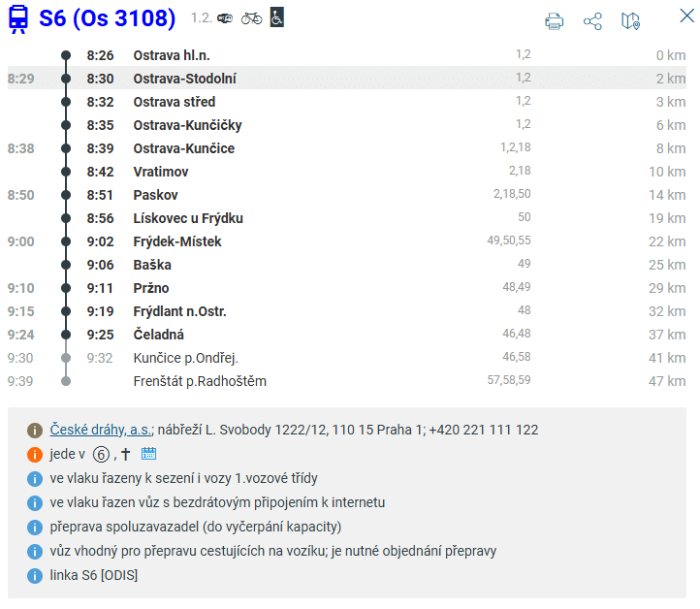Click the Čeladná stop marker on timeline

(66, 335)
